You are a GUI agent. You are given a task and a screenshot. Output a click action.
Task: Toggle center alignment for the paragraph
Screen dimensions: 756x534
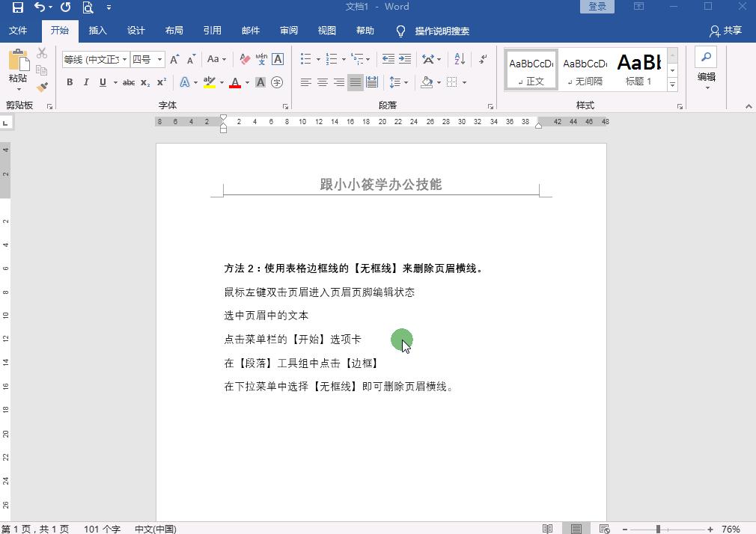[x=322, y=82]
